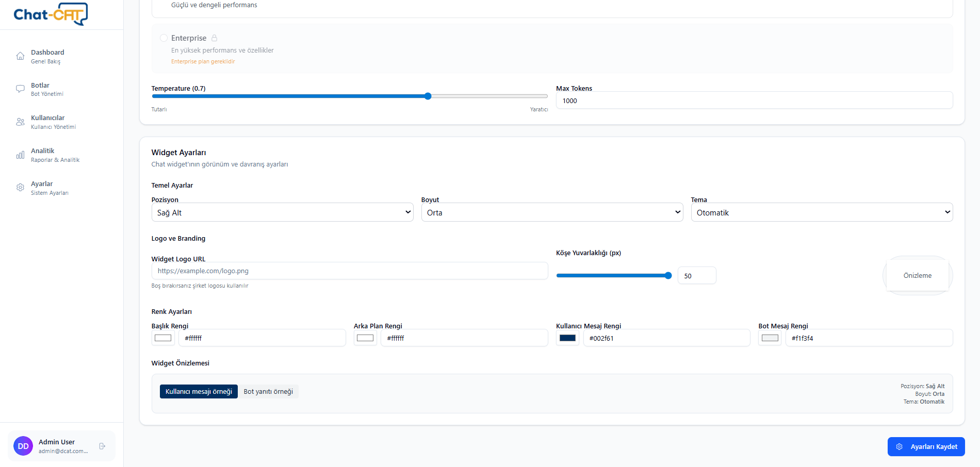Click the Önizleme preview bubble
This screenshot has width=980, height=467.
pos(917,275)
